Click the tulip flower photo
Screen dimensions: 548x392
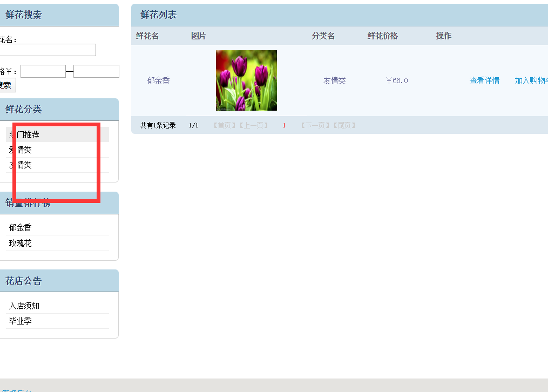246,80
